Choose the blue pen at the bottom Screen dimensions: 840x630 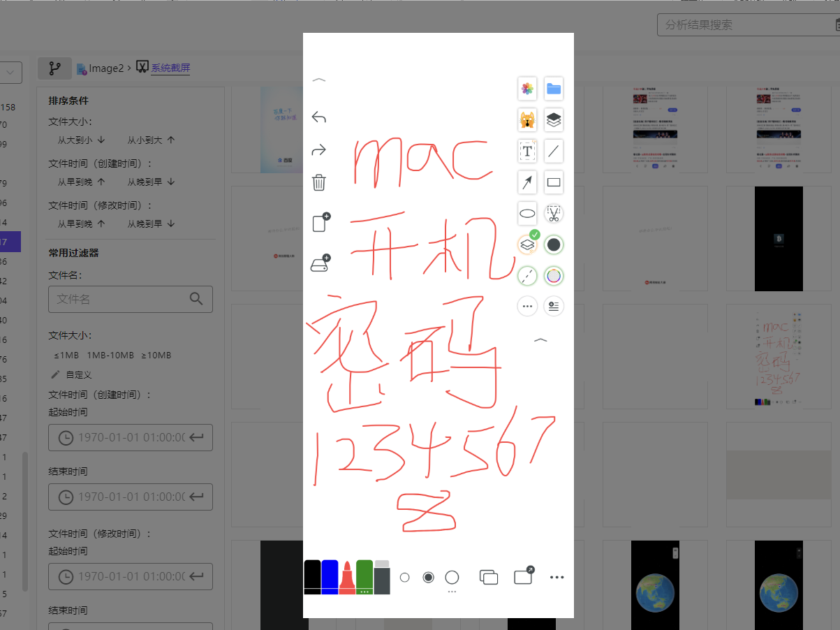pyautogui.click(x=330, y=577)
